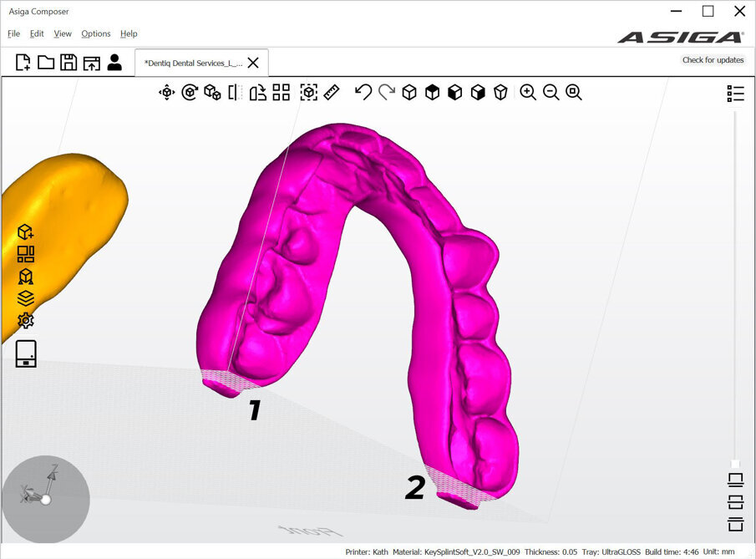
Task: Toggle the parts list panel icon
Action: click(x=735, y=93)
